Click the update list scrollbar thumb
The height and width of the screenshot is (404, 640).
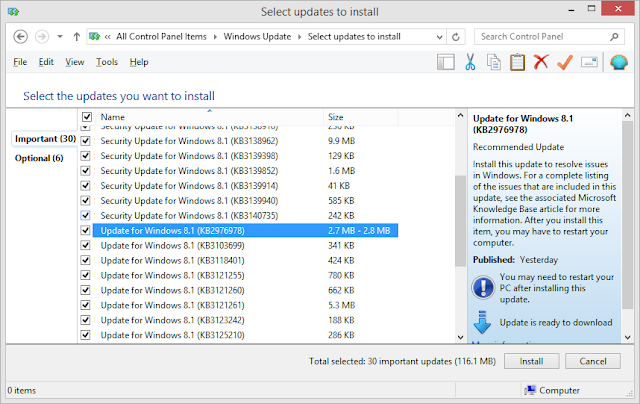click(x=460, y=221)
